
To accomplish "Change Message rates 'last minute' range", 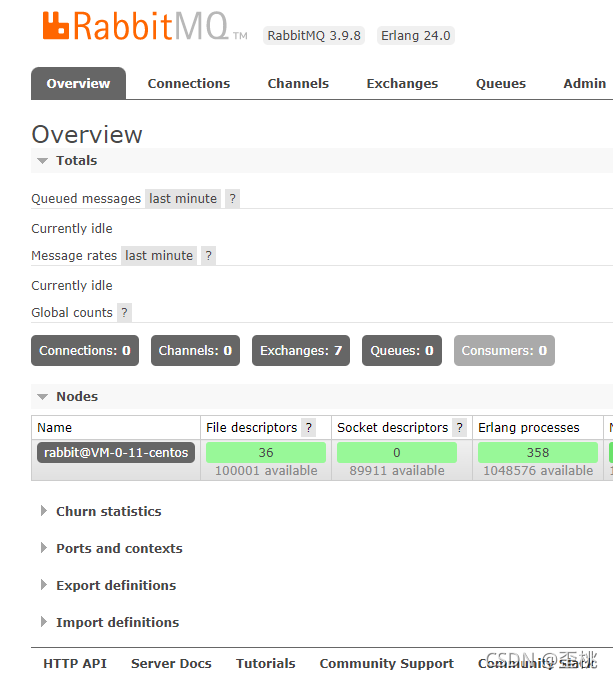I will click(x=159, y=256).
